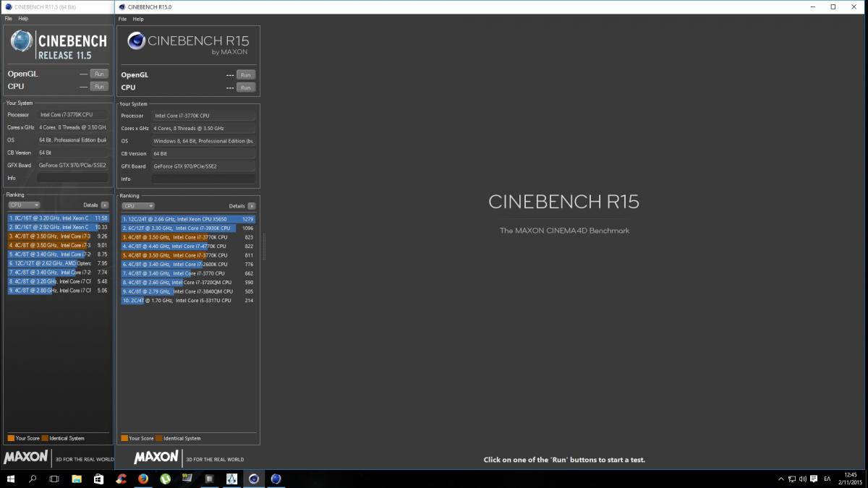Select i7-3720QM ranking row scoring 590
This screenshot has width=868, height=488.
point(188,282)
